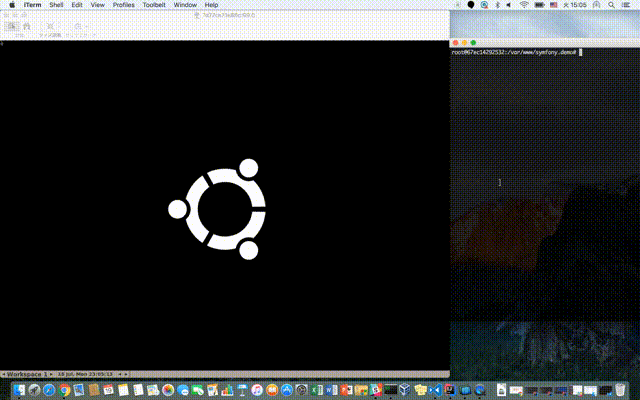
Task: Launch Google Chrome from the Dock
Action: 64,390
